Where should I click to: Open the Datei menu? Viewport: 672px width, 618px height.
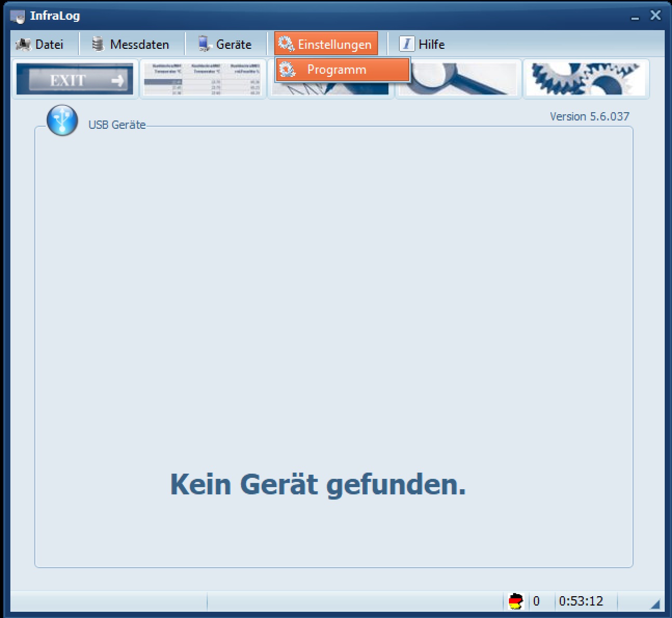[41, 45]
